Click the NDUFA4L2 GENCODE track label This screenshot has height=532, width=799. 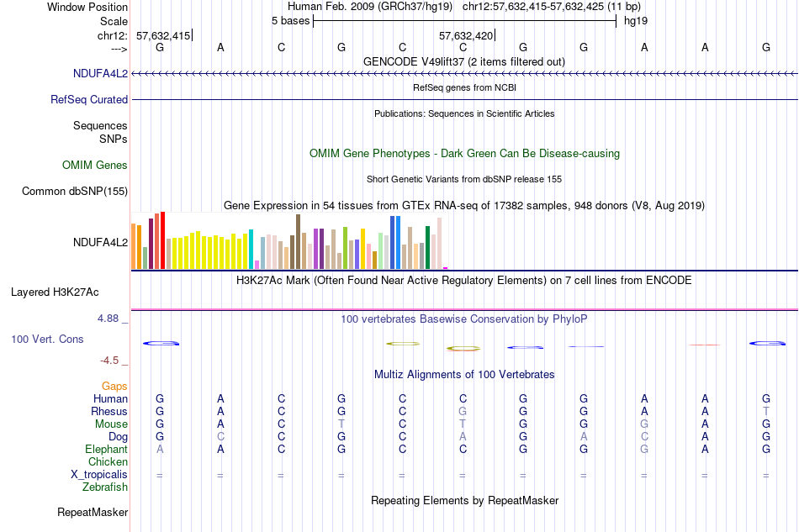(100, 74)
